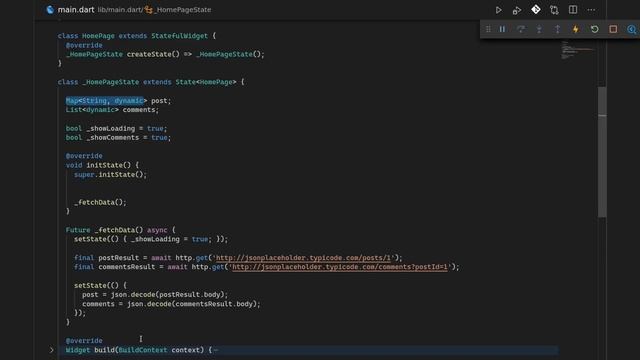Step into in the debug toolbar
Image resolution: width=640 pixels, height=360 pixels.
pos(539,29)
